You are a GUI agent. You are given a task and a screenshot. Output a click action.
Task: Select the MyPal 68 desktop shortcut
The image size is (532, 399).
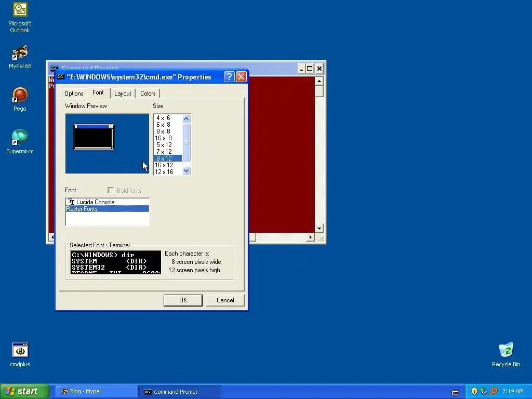[20, 57]
